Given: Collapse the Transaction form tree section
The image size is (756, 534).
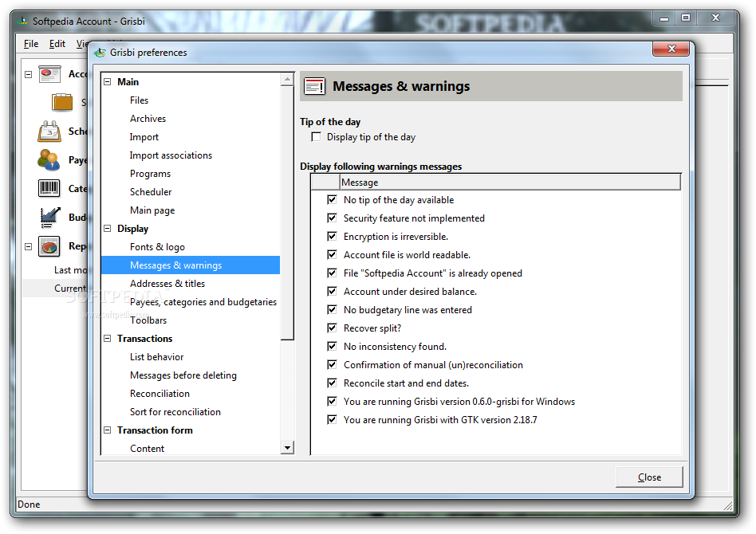Looking at the screenshot, I should tap(108, 430).
